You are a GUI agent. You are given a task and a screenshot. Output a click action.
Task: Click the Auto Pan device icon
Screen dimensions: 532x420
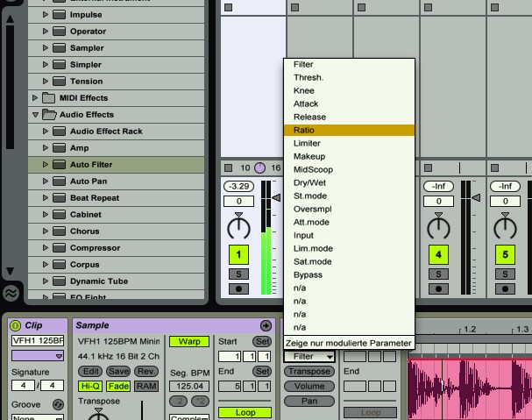[59, 181]
